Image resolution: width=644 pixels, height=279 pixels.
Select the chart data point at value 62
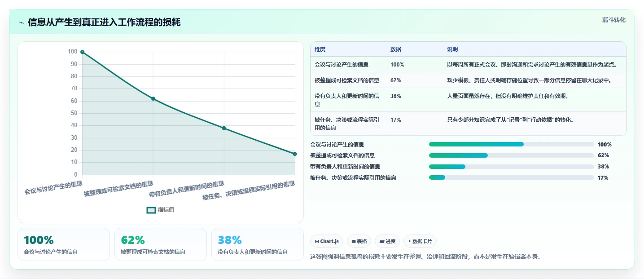153,98
